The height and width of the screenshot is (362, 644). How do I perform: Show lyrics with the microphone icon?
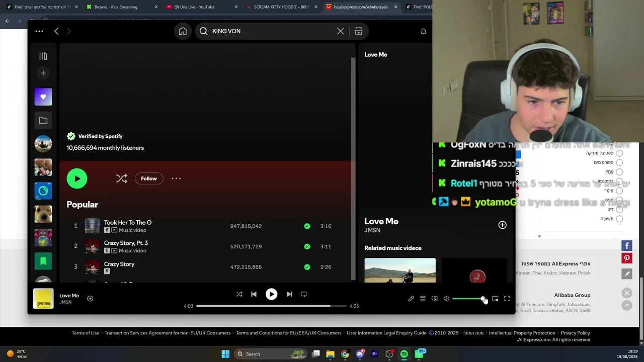(x=411, y=299)
